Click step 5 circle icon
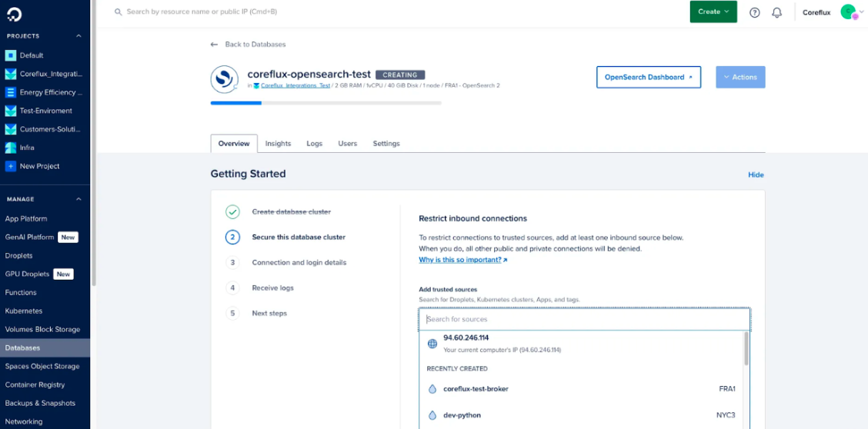 [x=232, y=313]
